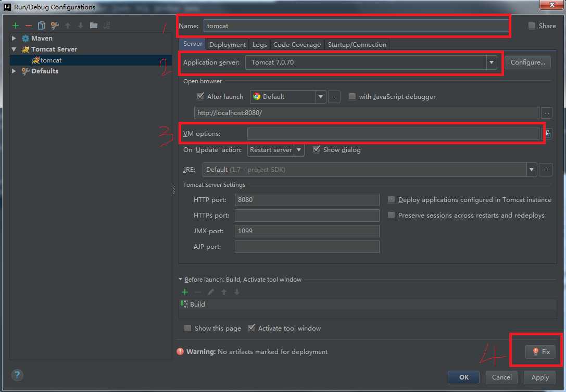Click the Apply button

540,377
